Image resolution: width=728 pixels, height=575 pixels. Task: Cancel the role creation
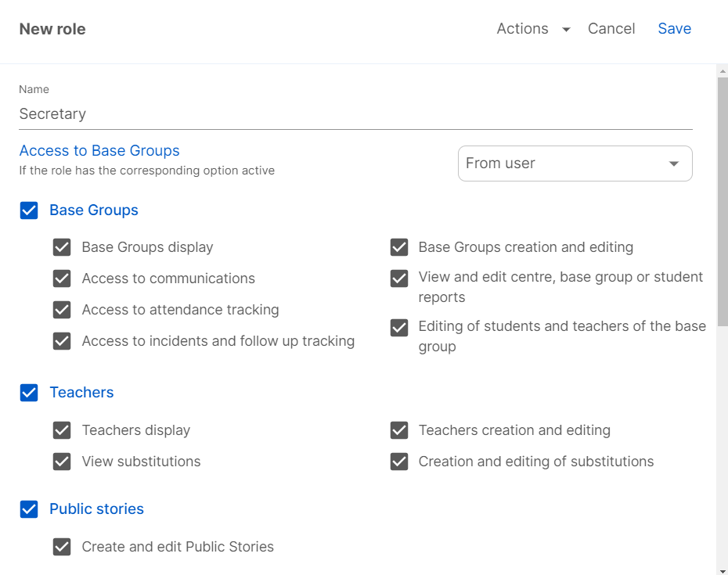611,29
